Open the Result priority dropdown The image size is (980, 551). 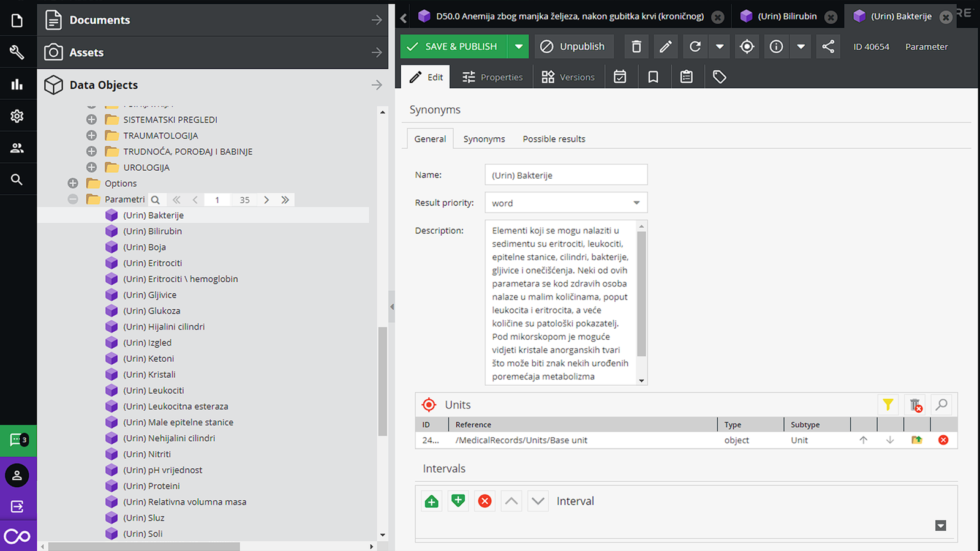[566, 203]
